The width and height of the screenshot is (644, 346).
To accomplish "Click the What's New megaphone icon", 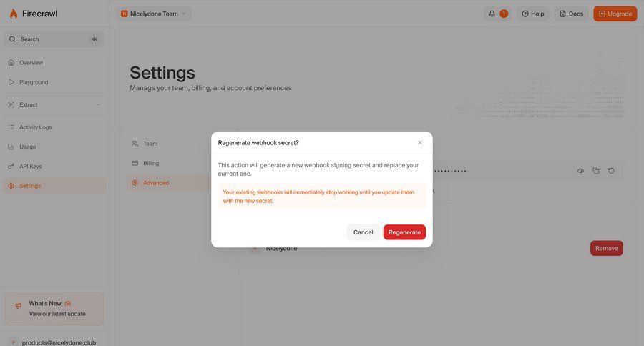I will coord(19,306).
